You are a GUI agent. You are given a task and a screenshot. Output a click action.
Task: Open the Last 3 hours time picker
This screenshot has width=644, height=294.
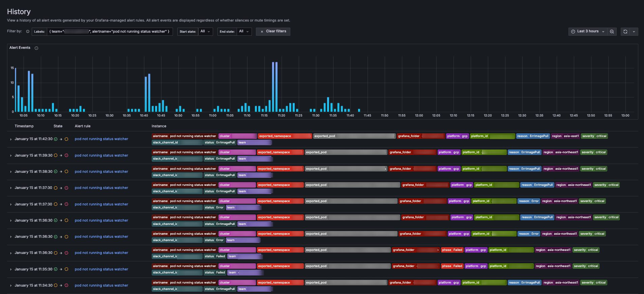click(588, 31)
